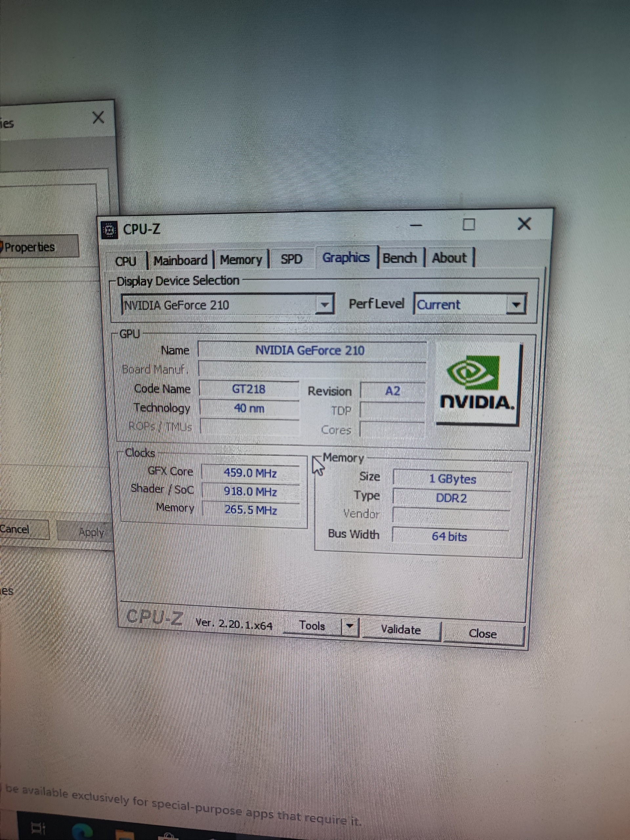630x840 pixels.
Task: Click the CPU-Z icon in the title bar
Action: (109, 230)
